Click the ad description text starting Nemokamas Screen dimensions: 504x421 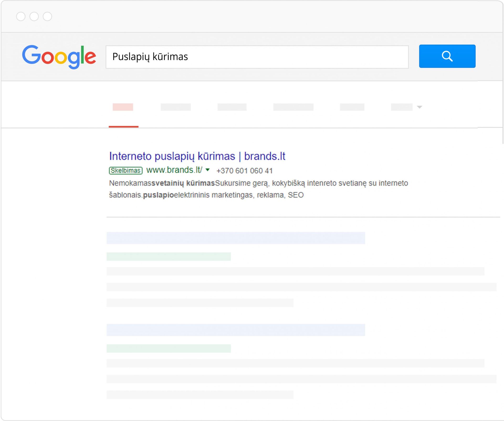(x=259, y=189)
